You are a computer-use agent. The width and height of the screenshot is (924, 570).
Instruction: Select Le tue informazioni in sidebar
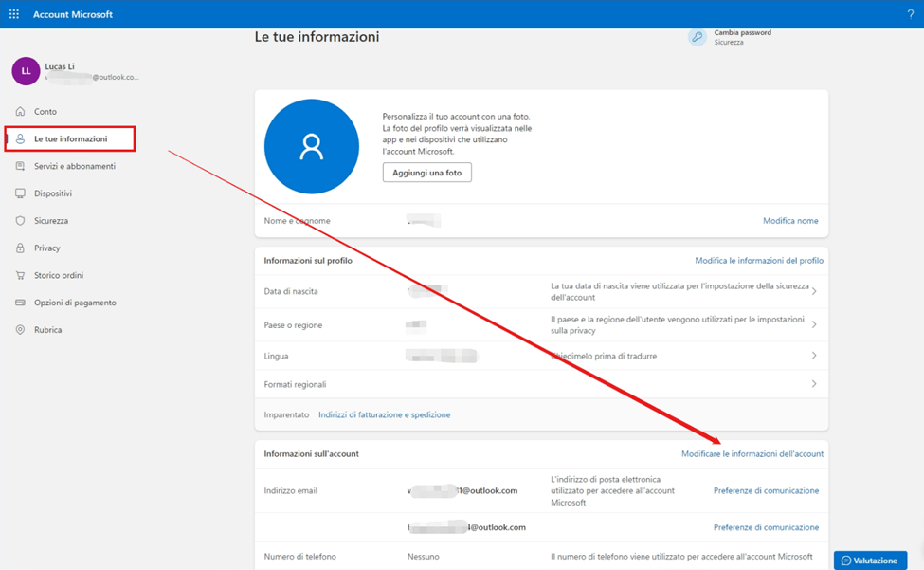click(x=71, y=138)
